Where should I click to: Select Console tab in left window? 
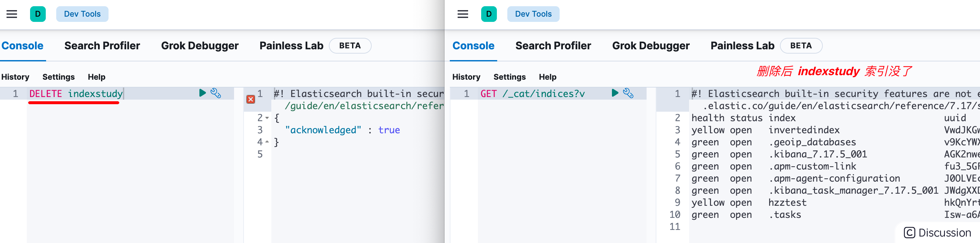coord(23,46)
